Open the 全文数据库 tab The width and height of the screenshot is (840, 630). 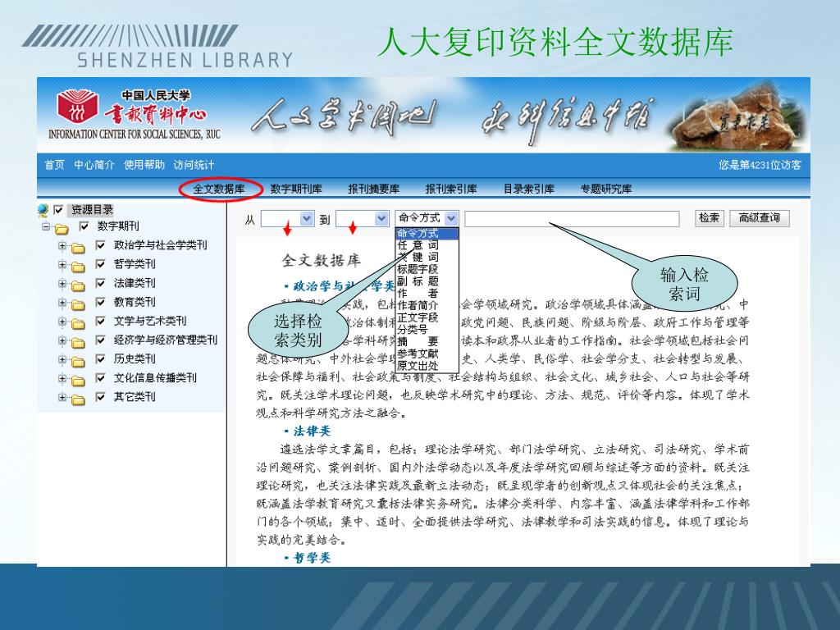(219, 189)
